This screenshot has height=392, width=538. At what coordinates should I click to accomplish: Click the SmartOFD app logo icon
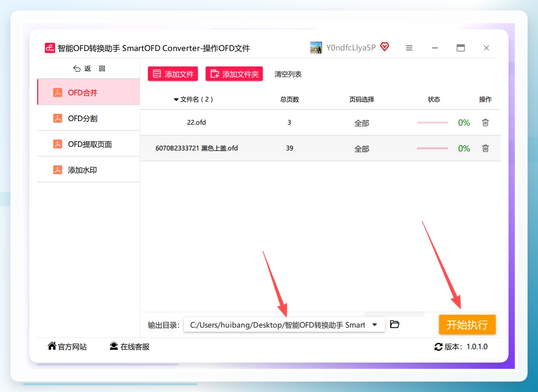click(50, 48)
